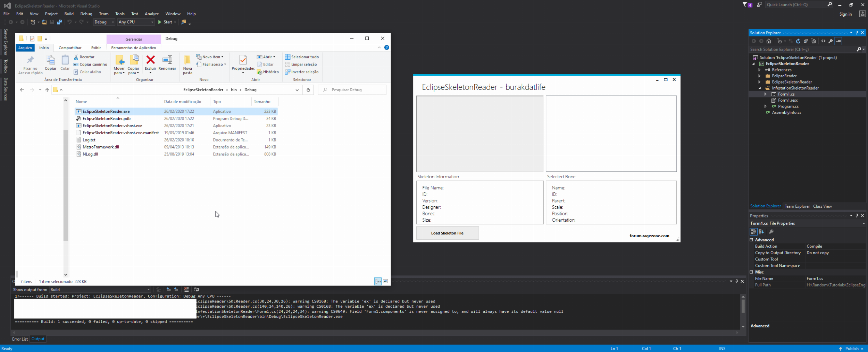Toggle Word Wrap in Output panel
Image resolution: width=868 pixels, height=352 pixels.
pyautogui.click(x=196, y=289)
